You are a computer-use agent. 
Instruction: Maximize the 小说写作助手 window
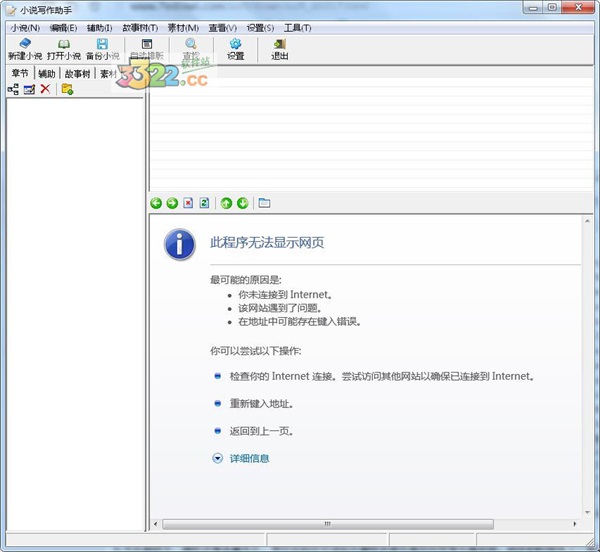pyautogui.click(x=552, y=8)
